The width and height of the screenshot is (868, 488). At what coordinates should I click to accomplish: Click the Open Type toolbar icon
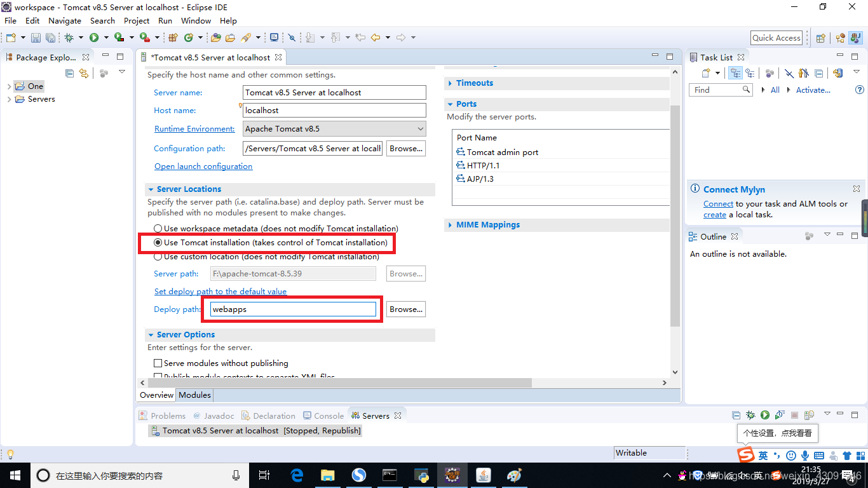click(215, 37)
